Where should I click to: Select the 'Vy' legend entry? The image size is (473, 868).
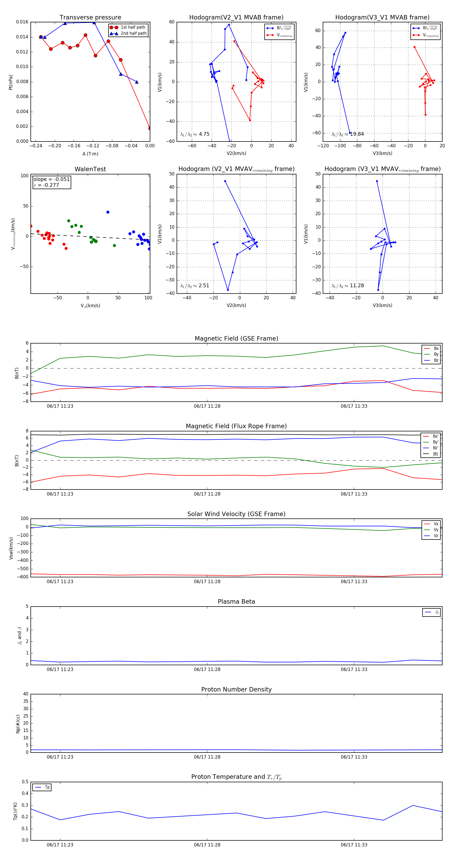pyautogui.click(x=431, y=530)
